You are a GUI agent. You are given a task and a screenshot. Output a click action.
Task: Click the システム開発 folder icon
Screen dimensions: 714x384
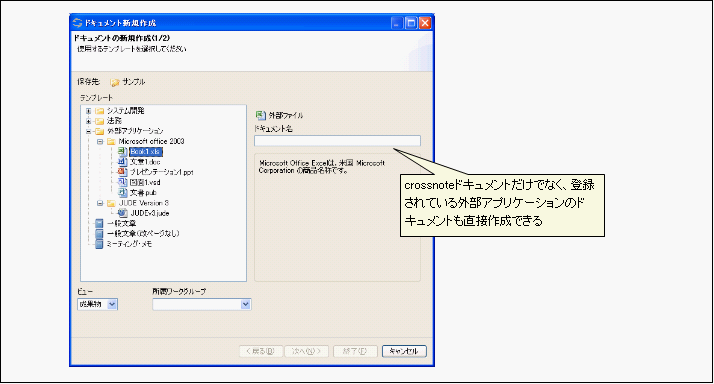click(99, 111)
